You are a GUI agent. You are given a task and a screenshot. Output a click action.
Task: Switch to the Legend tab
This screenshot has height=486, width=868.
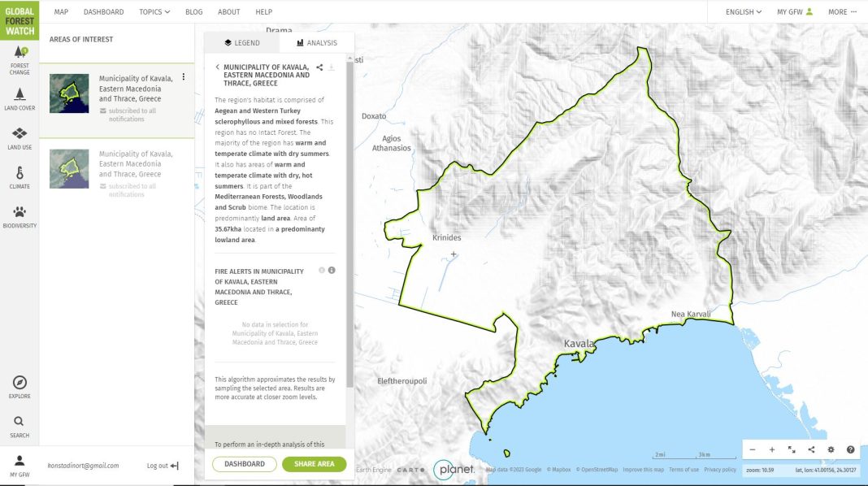(x=241, y=43)
